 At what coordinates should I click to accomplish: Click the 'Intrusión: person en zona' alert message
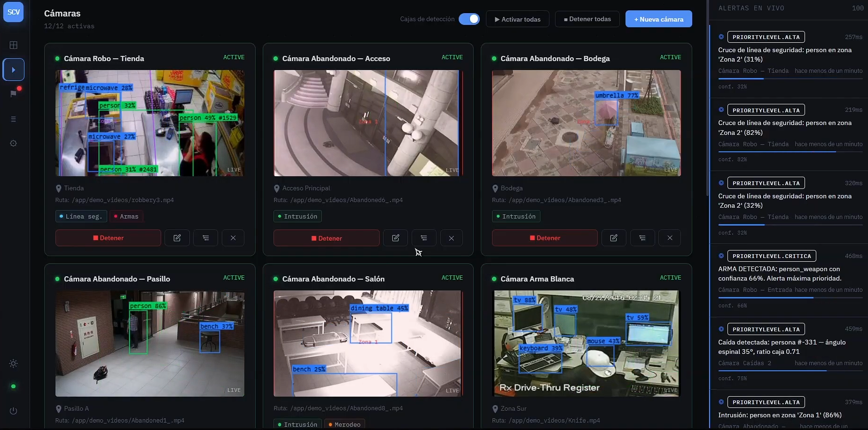tap(780, 415)
